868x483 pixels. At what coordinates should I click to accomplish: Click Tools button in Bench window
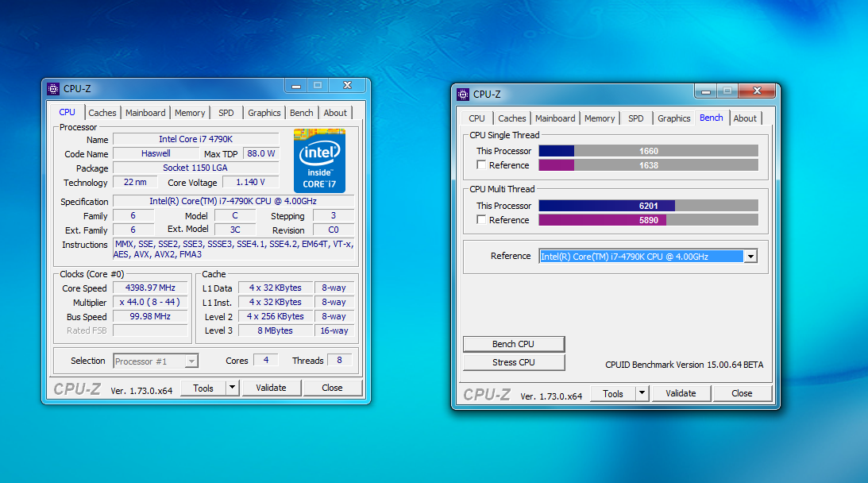point(613,393)
